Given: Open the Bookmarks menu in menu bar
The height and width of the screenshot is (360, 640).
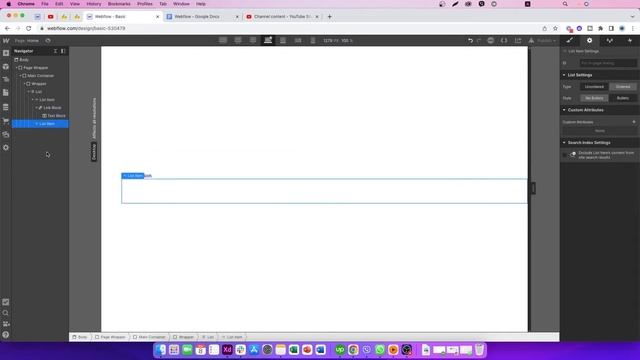Looking at the screenshot, I should pyautogui.click(x=119, y=4).
